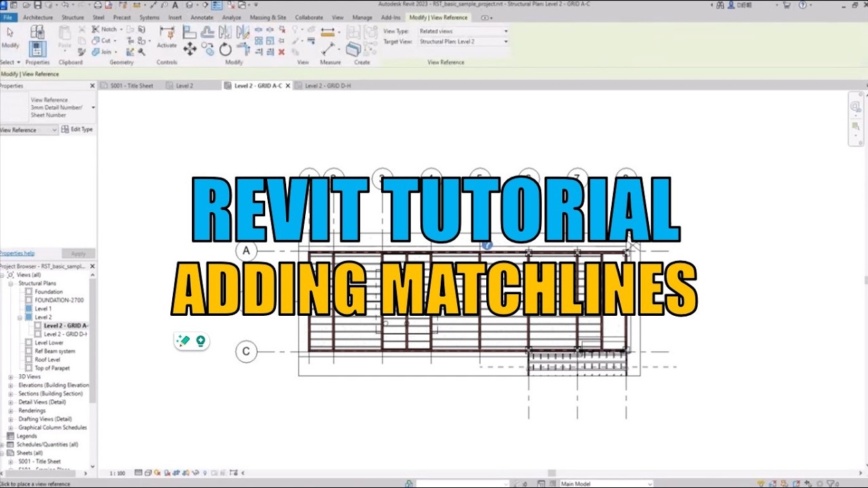The width and height of the screenshot is (868, 488).
Task: Click the Edit Type button
Action: [77, 129]
